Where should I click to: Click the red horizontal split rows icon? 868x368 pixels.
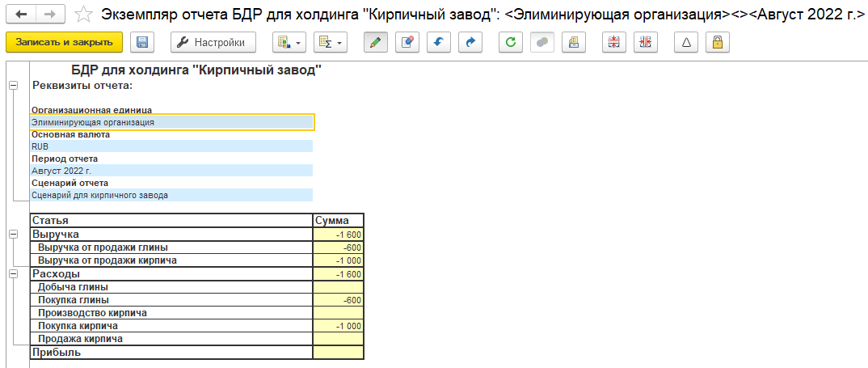tap(614, 42)
